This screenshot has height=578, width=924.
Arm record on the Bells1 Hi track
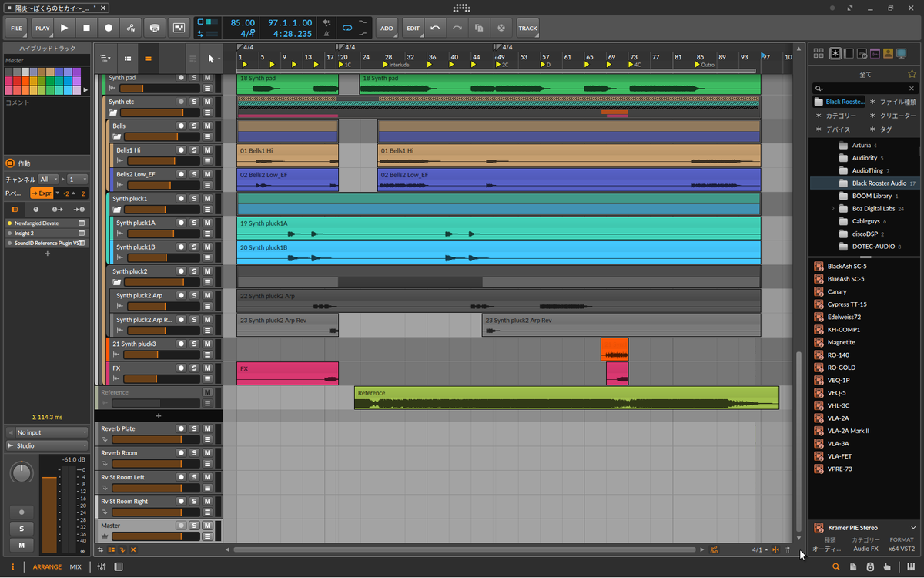coord(181,150)
